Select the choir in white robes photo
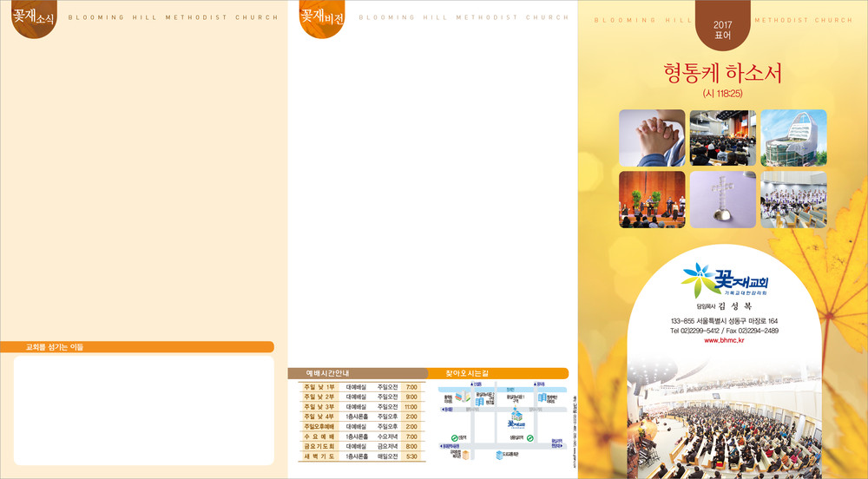The image size is (868, 479). click(793, 200)
